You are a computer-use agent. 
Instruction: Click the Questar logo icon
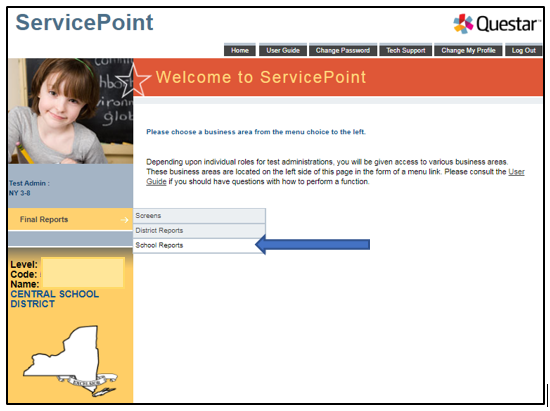463,24
